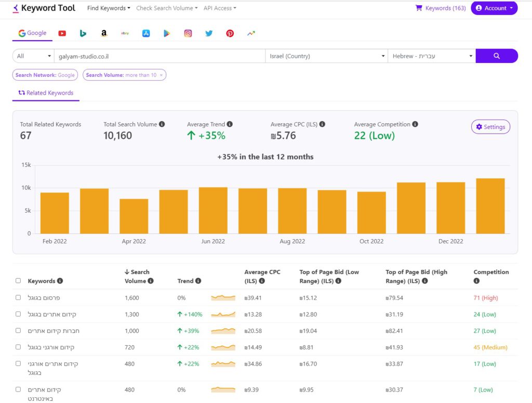532x403 pixels.
Task: Show info icon for Competition column
Action: (x=477, y=281)
